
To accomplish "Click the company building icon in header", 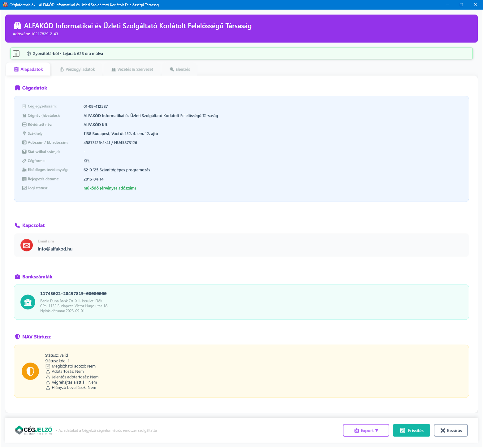I will pyautogui.click(x=18, y=26).
